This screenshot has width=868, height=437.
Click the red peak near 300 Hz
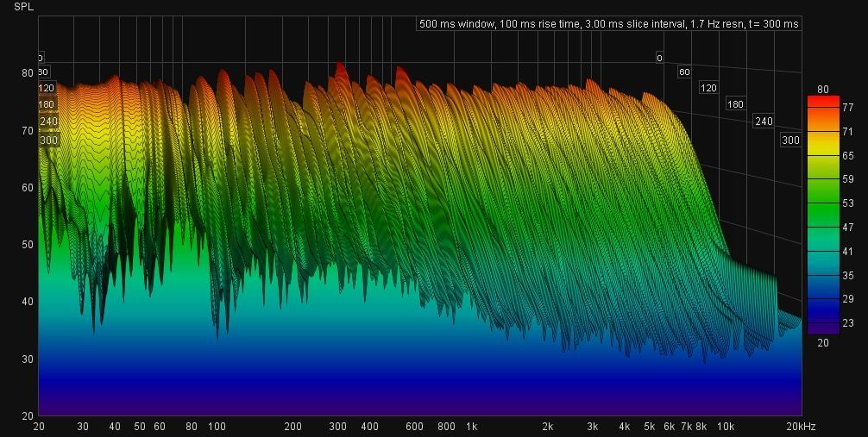[340, 72]
